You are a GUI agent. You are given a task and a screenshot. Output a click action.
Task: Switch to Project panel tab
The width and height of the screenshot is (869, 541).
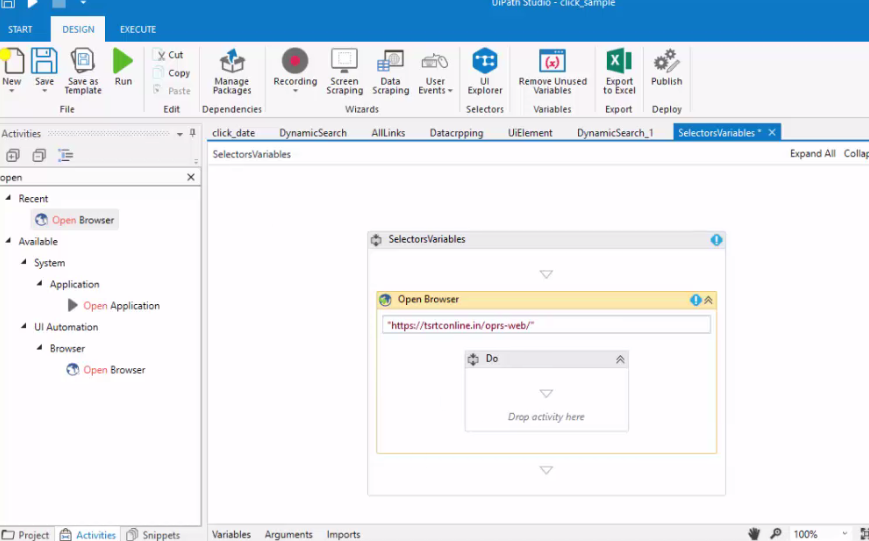pos(26,534)
